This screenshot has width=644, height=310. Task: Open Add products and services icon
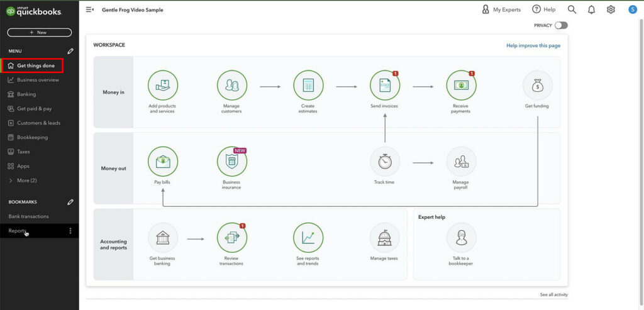click(x=163, y=86)
